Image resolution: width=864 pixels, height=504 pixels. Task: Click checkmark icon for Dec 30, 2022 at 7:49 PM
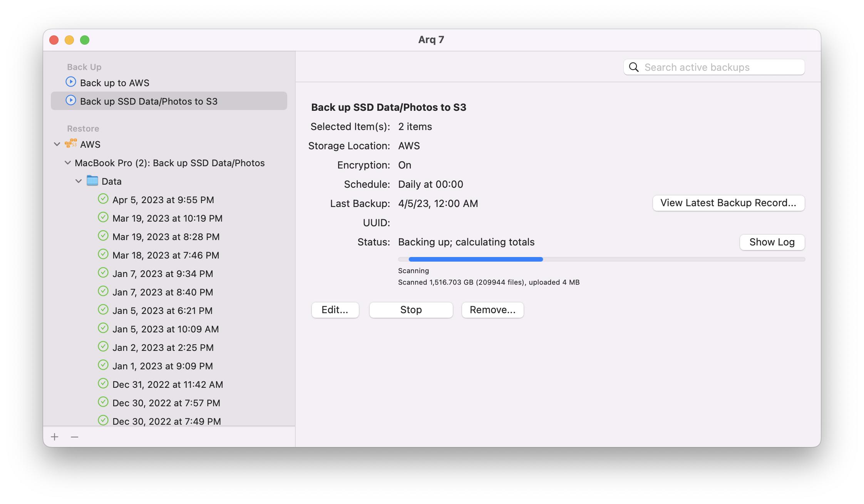point(103,420)
